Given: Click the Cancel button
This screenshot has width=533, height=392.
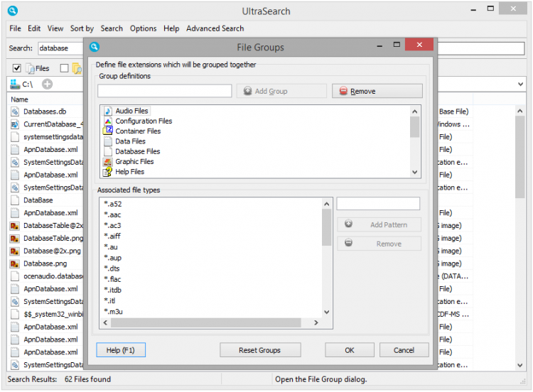Looking at the screenshot, I should [x=404, y=350].
